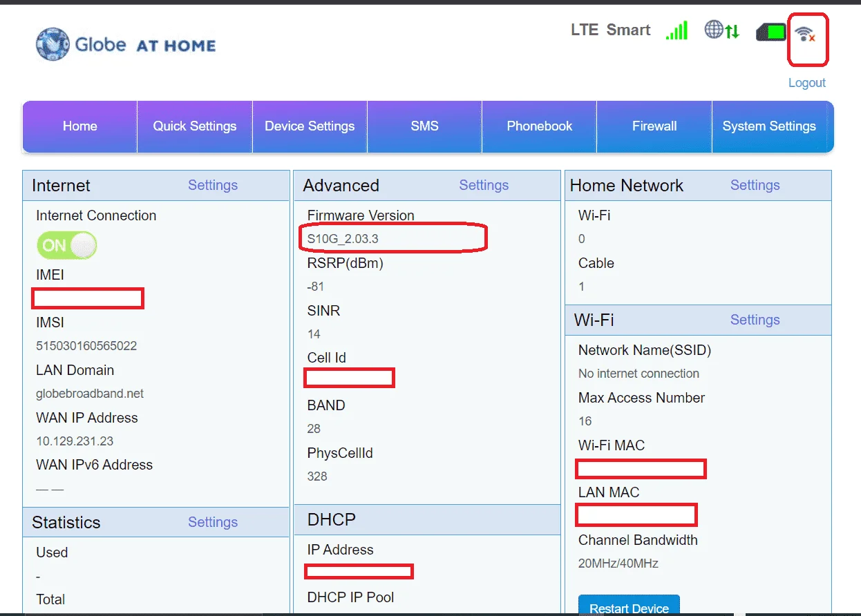Open the Quick Settings tab
Viewport: 861px width, 616px height.
[195, 126]
